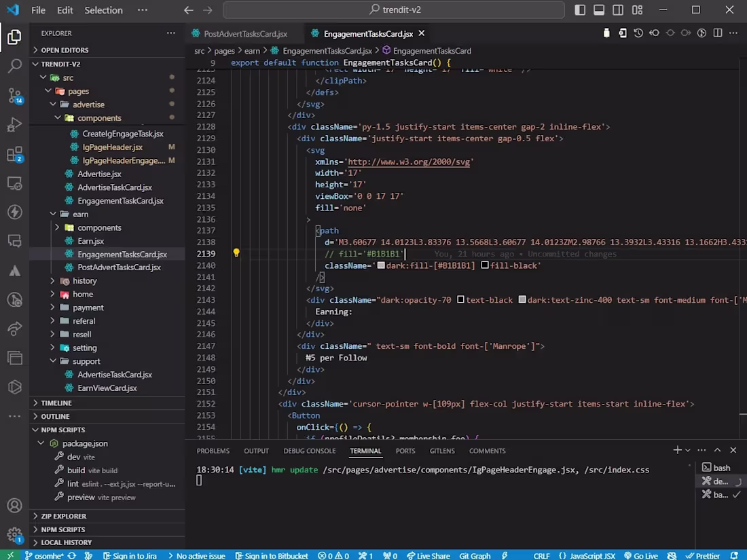Open the Run and Debug view
This screenshot has height=560, width=747.
click(x=14, y=124)
